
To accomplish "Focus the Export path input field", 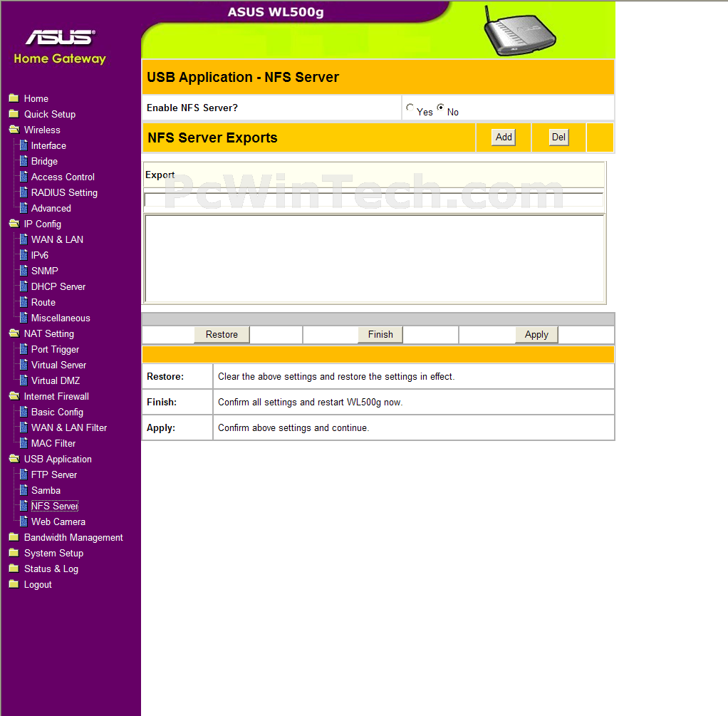I will coord(374,199).
